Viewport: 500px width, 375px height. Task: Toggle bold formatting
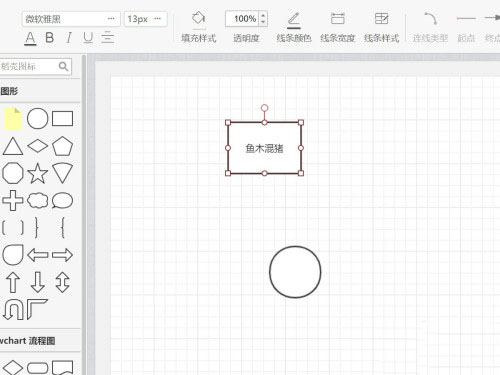50,37
